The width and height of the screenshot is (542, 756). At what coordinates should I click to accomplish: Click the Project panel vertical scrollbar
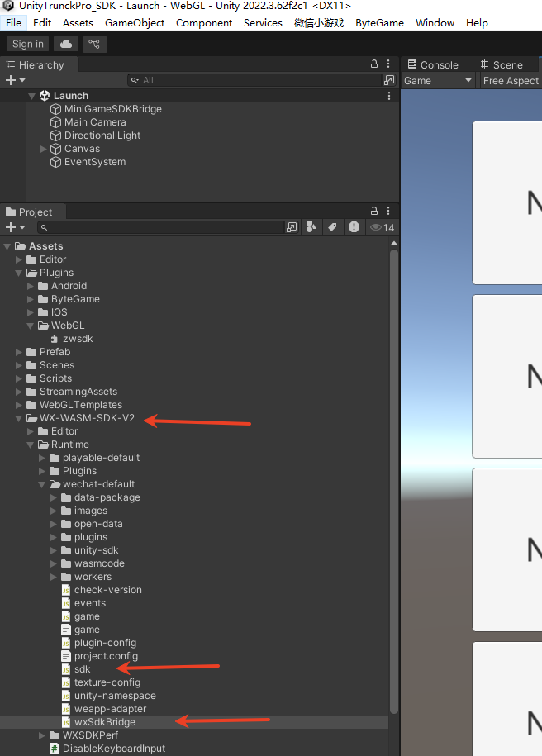click(394, 479)
